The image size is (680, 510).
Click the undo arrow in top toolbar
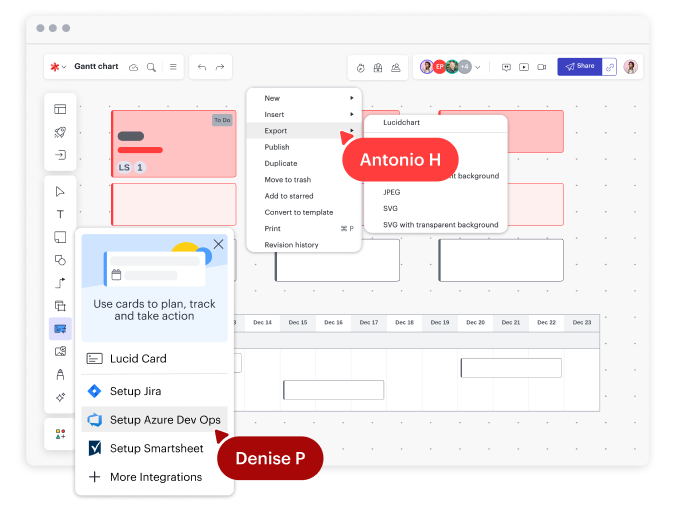point(201,67)
